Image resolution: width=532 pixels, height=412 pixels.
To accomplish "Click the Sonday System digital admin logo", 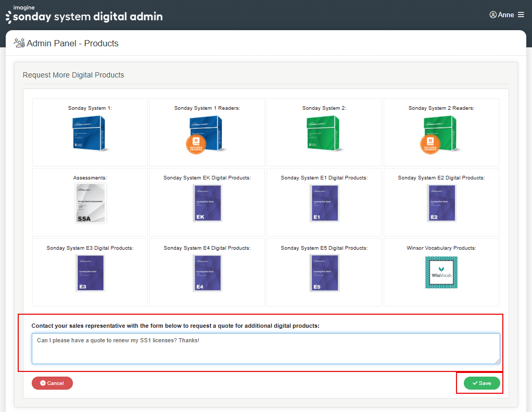I will 84,15.
